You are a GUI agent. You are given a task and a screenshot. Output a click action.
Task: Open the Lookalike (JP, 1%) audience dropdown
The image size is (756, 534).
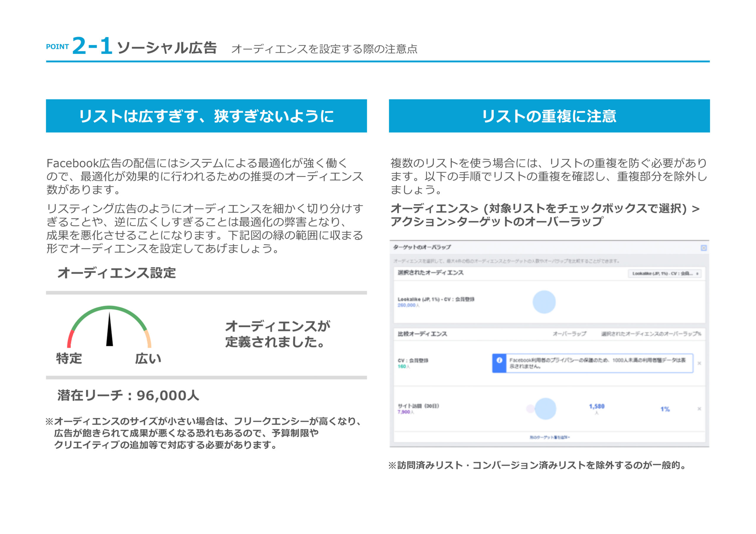pyautogui.click(x=664, y=273)
